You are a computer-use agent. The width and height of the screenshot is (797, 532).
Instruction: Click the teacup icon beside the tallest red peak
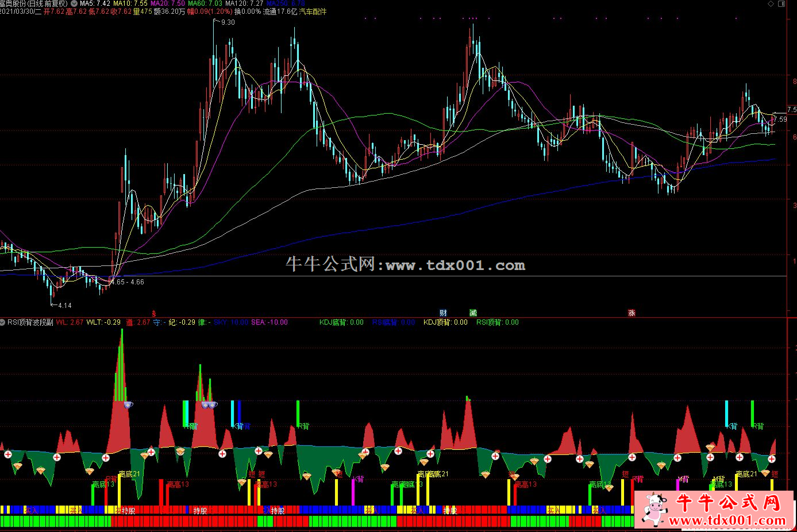128,405
